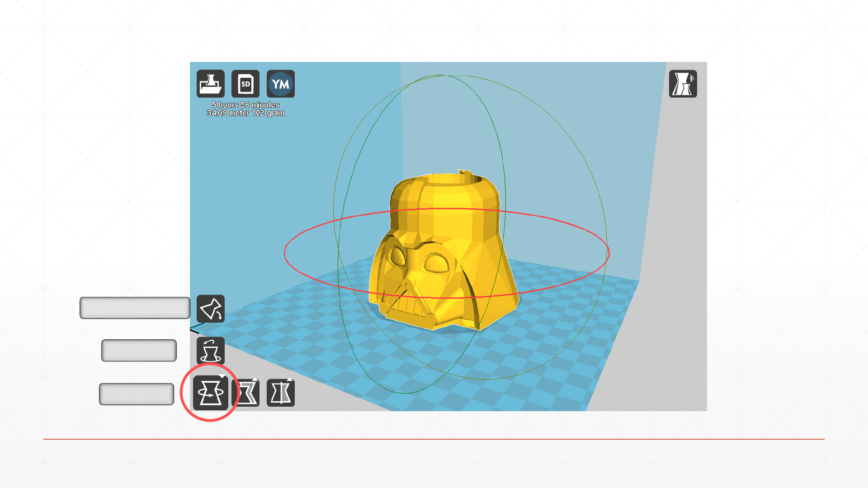The image size is (868, 488).
Task: Click the blank label box beside Reset rotation
Action: [139, 351]
